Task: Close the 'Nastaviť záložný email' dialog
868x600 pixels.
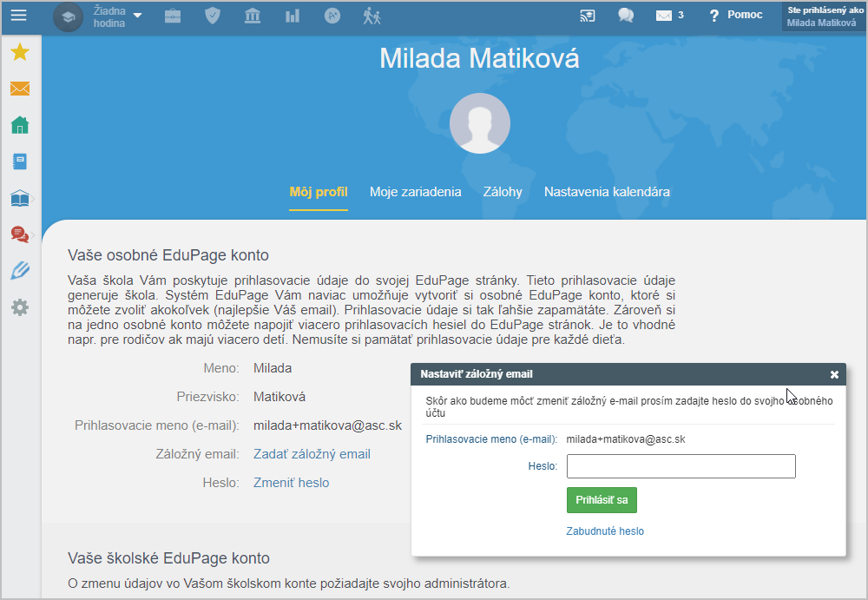Action: (834, 375)
